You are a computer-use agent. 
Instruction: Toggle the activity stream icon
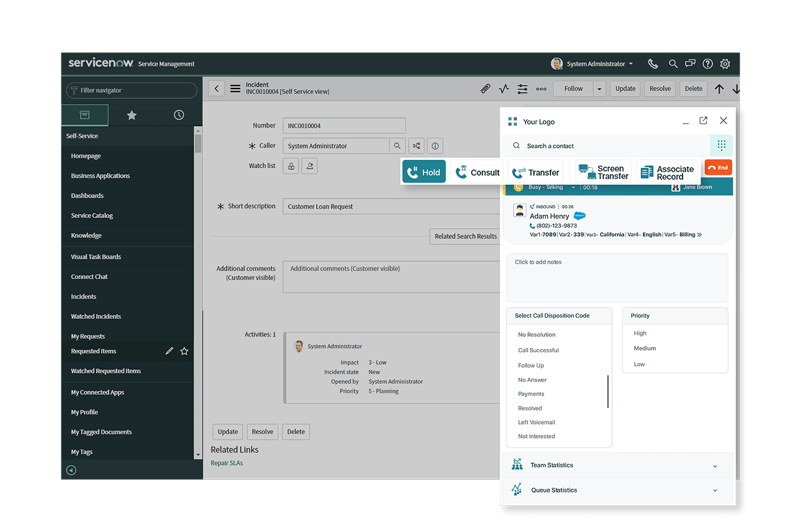[x=504, y=89]
